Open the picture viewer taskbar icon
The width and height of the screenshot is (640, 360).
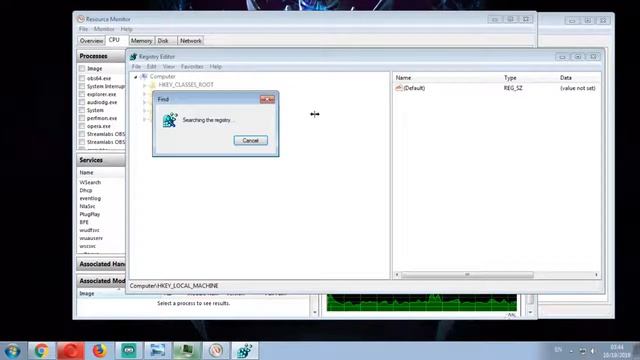click(158, 351)
